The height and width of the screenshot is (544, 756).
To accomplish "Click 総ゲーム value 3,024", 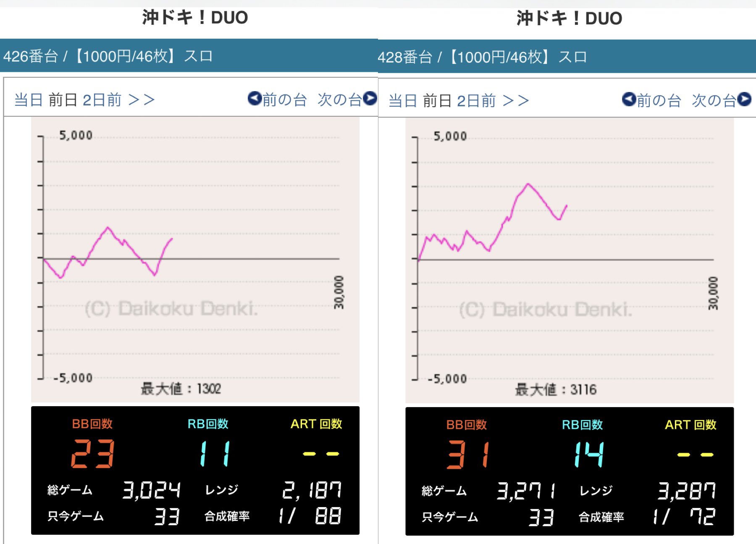I will click(x=151, y=490).
